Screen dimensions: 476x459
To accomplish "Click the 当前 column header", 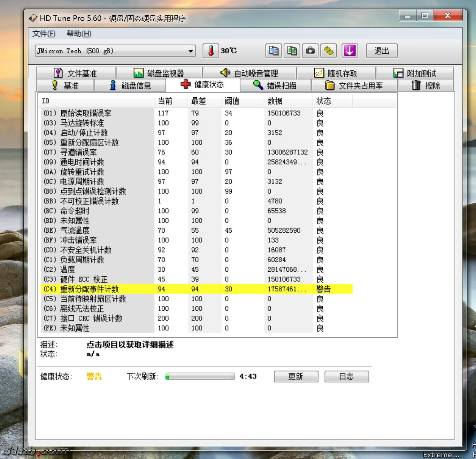I will 171,101.
